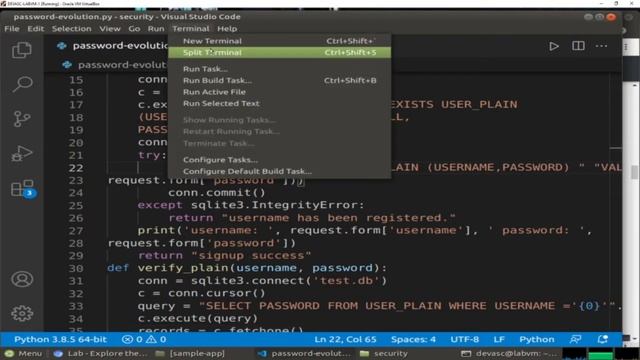Select Run Selected Text menu entry

click(x=280, y=103)
